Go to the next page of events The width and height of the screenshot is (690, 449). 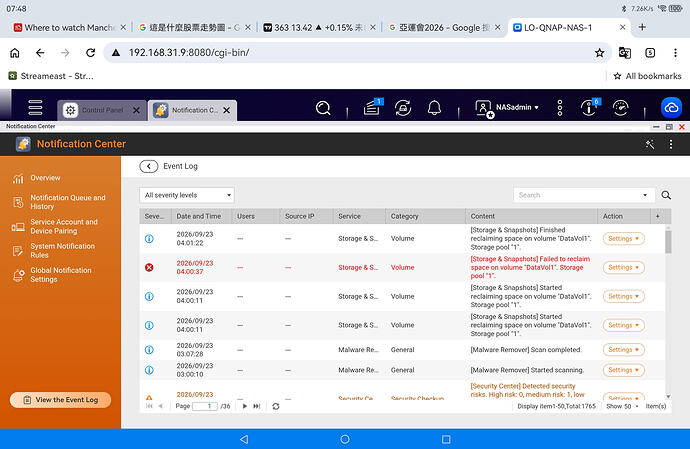(x=245, y=406)
